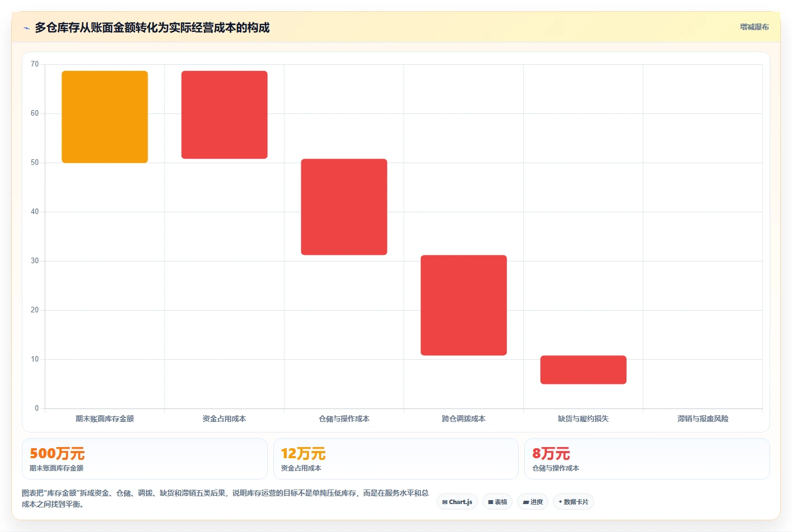This screenshot has width=792, height=532.
Task: Click x-axis label 缺货与履约损失
Action: pos(583,419)
